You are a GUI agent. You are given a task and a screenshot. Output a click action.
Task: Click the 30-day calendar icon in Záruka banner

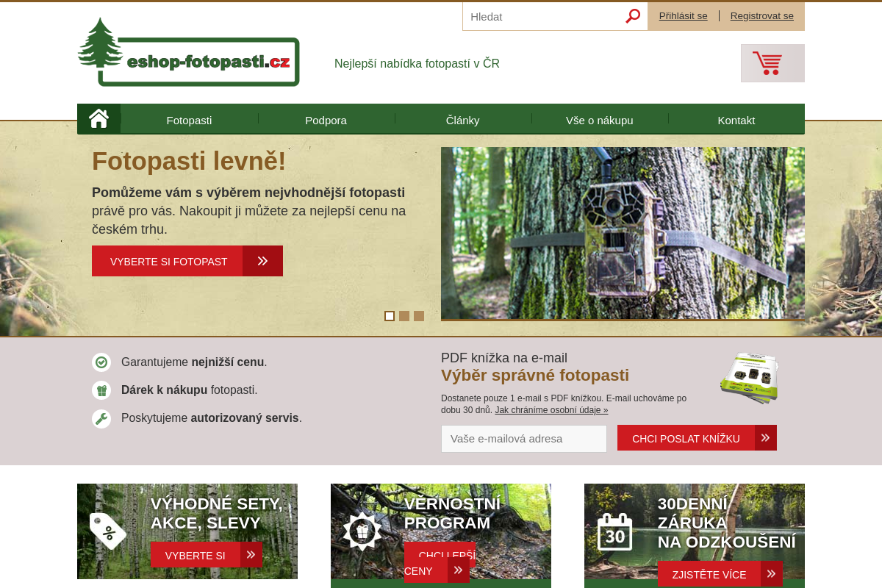616,531
